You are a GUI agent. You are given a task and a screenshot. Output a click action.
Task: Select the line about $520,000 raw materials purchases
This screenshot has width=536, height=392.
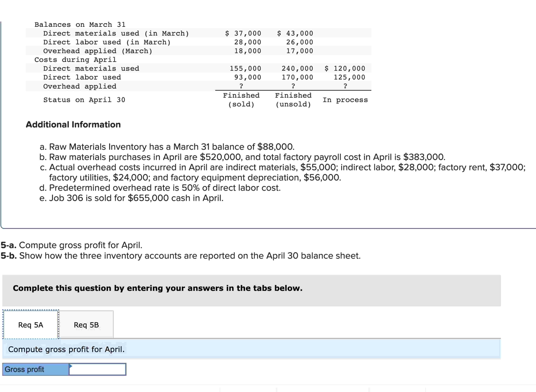(242, 157)
